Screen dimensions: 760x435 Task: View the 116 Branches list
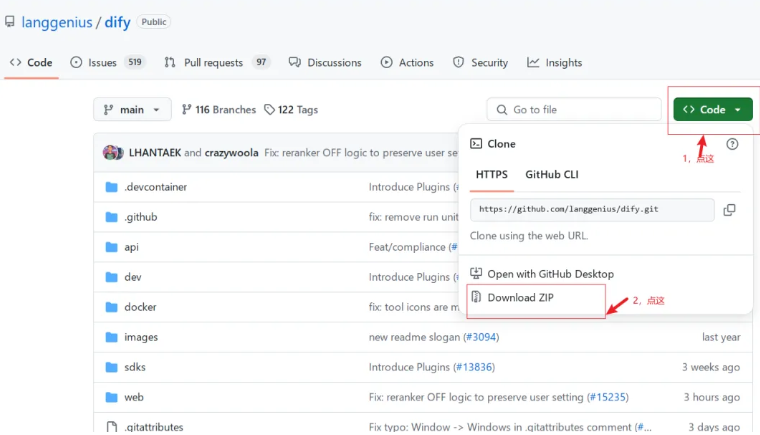click(219, 110)
